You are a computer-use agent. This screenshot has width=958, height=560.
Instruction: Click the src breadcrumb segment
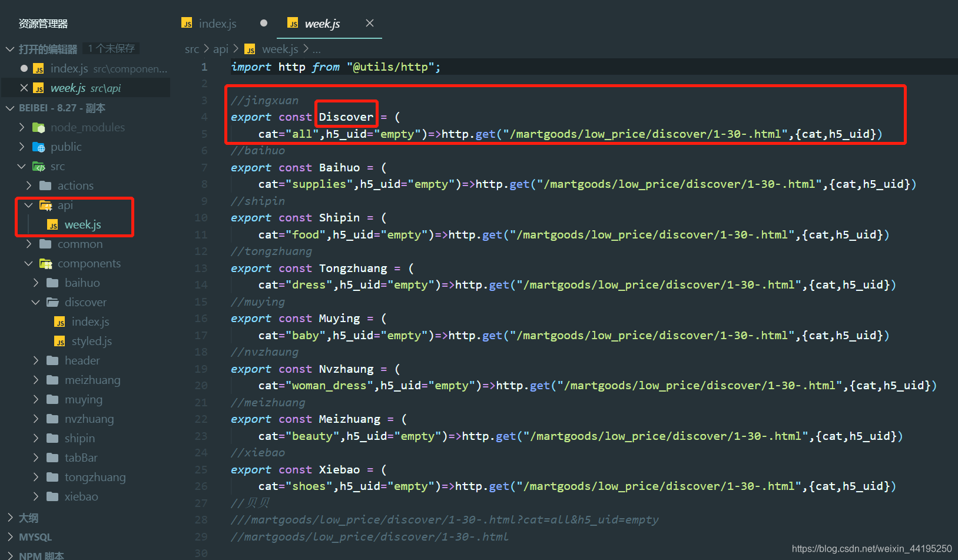pyautogui.click(x=192, y=49)
